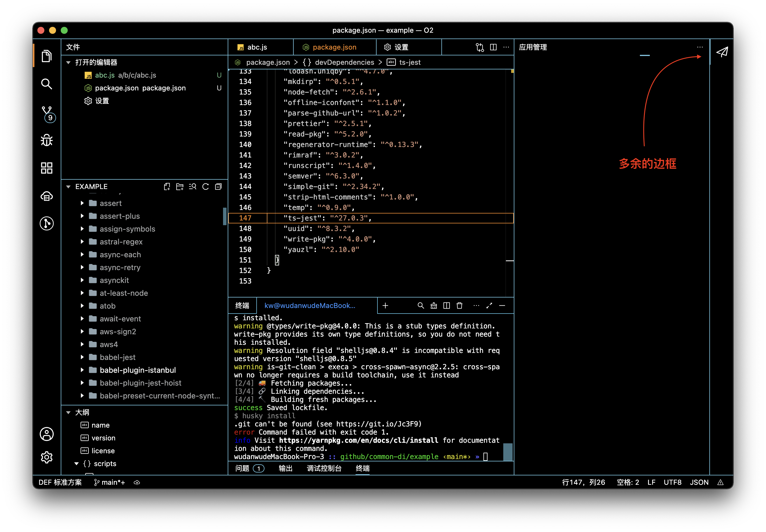The width and height of the screenshot is (766, 532).
Task: Toggle split editor in the top right
Action: [493, 47]
